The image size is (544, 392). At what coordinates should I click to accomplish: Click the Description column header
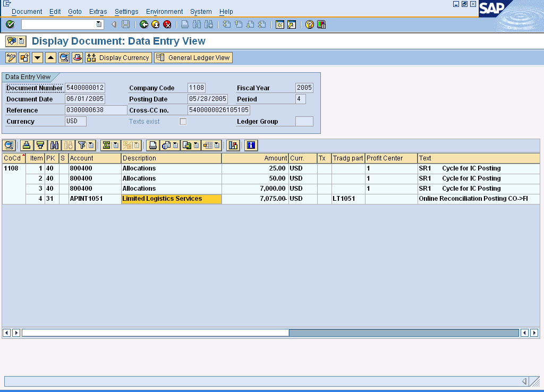click(x=171, y=158)
